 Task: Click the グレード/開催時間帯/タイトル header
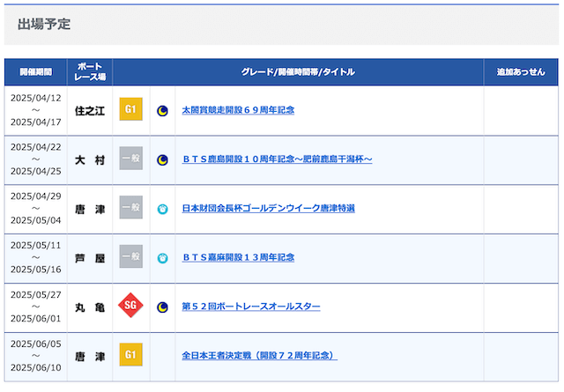pyautogui.click(x=298, y=72)
